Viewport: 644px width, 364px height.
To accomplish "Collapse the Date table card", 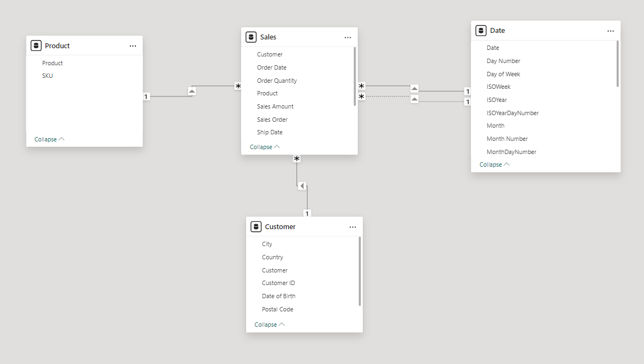I will (494, 164).
